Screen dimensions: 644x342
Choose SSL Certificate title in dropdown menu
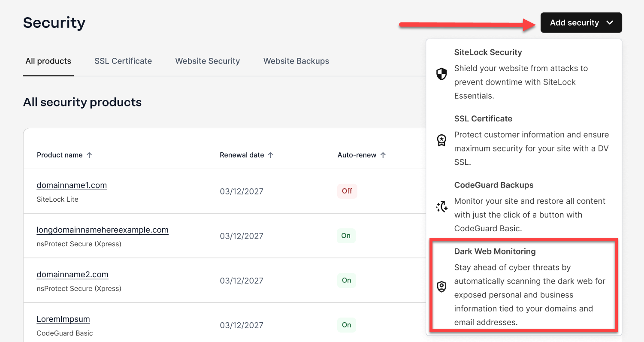coord(484,119)
